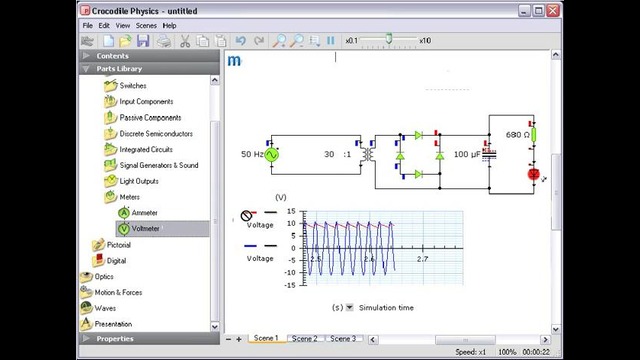Open the Discrete Semiconductors folder
The image size is (640, 360).
pyautogui.click(x=149, y=133)
